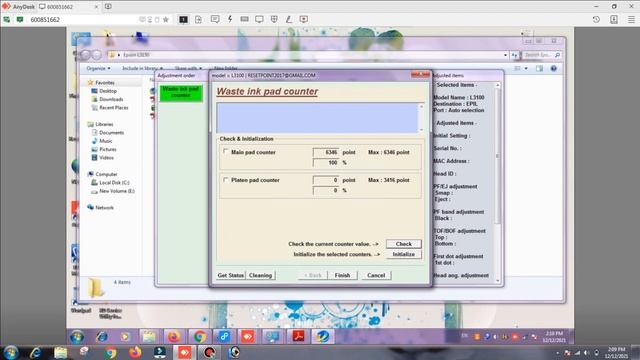Open the AnyDesk keyboard settings icon
Viewport: 640px width, 360px height.
click(244, 19)
